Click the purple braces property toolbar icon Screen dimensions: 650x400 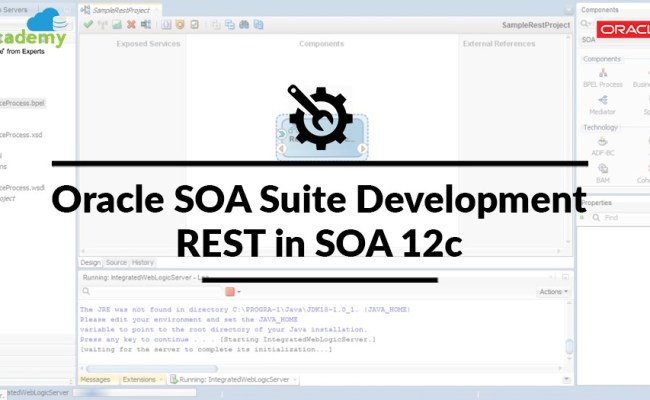pos(166,24)
